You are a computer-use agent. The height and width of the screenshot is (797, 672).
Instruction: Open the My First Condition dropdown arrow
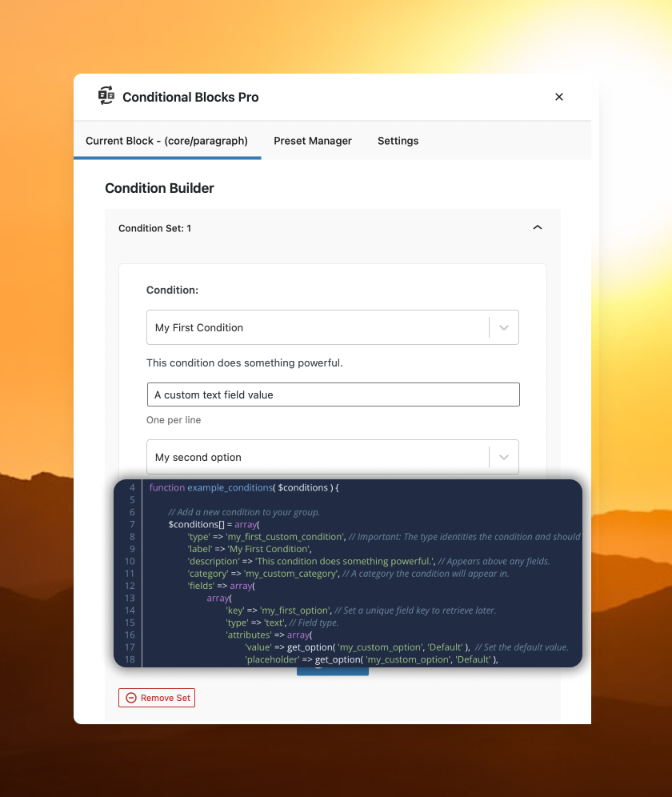[504, 328]
